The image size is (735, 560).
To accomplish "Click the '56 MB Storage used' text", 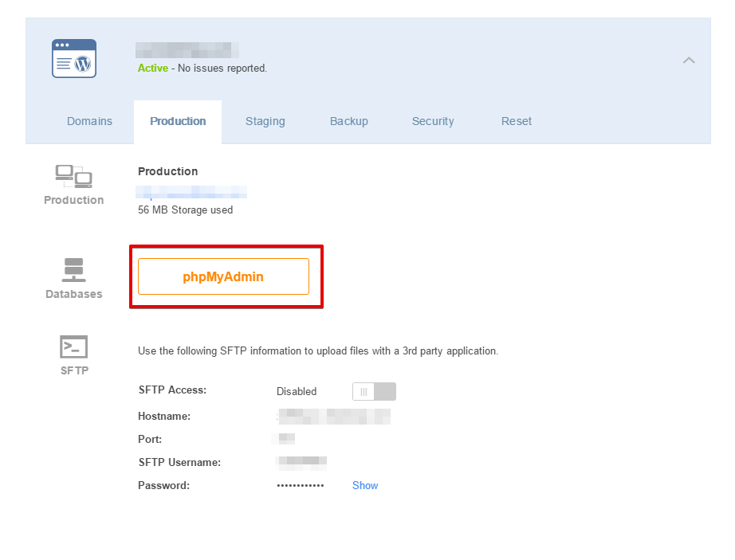I will tap(185, 210).
